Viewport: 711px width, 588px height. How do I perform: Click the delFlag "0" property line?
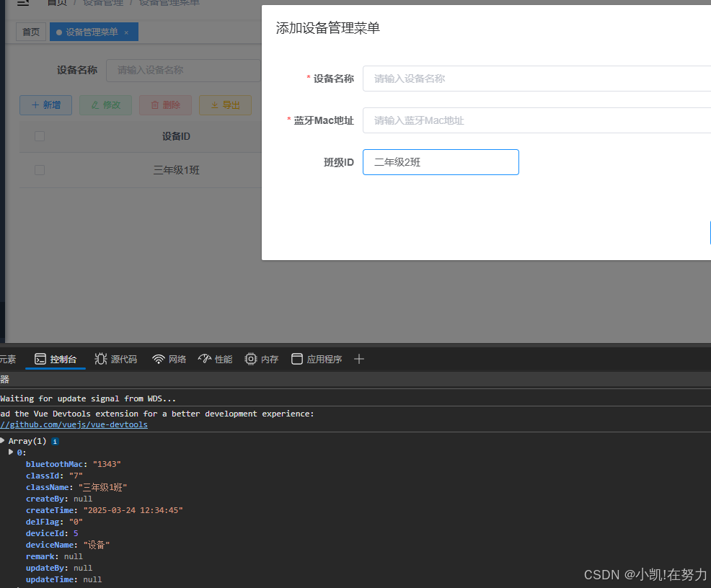tap(54, 522)
